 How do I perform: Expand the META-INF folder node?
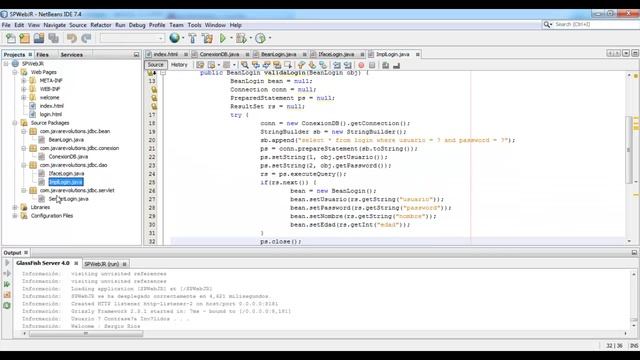click(24, 80)
